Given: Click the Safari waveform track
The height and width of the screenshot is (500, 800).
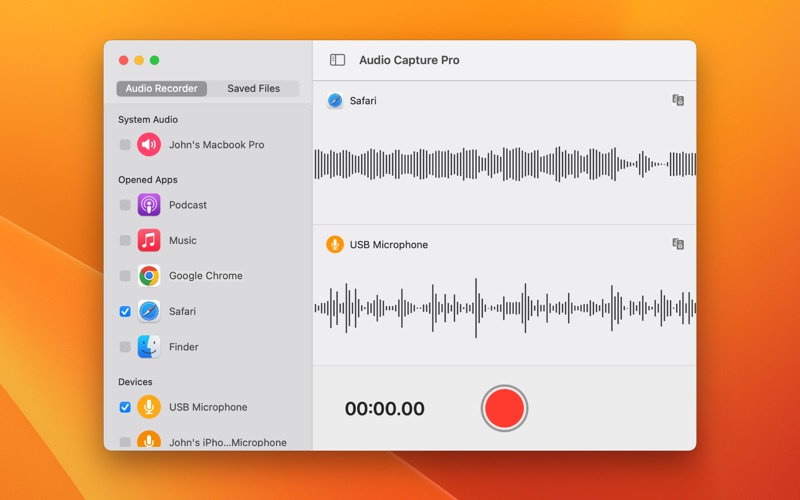Looking at the screenshot, I should point(505,164).
